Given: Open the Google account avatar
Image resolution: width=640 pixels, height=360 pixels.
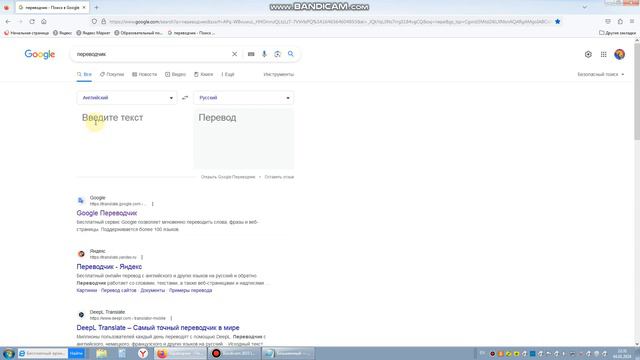Looking at the screenshot, I should 620,54.
